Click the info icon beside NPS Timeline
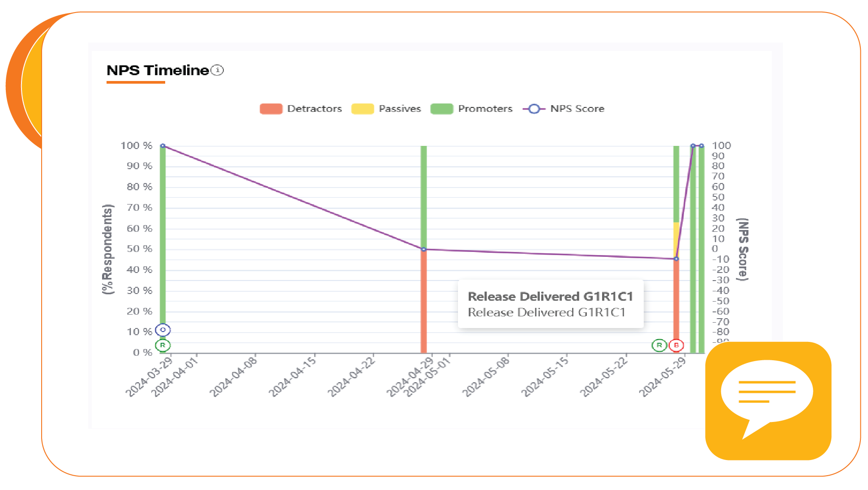Viewport: 868px width, 490px height. tap(217, 70)
